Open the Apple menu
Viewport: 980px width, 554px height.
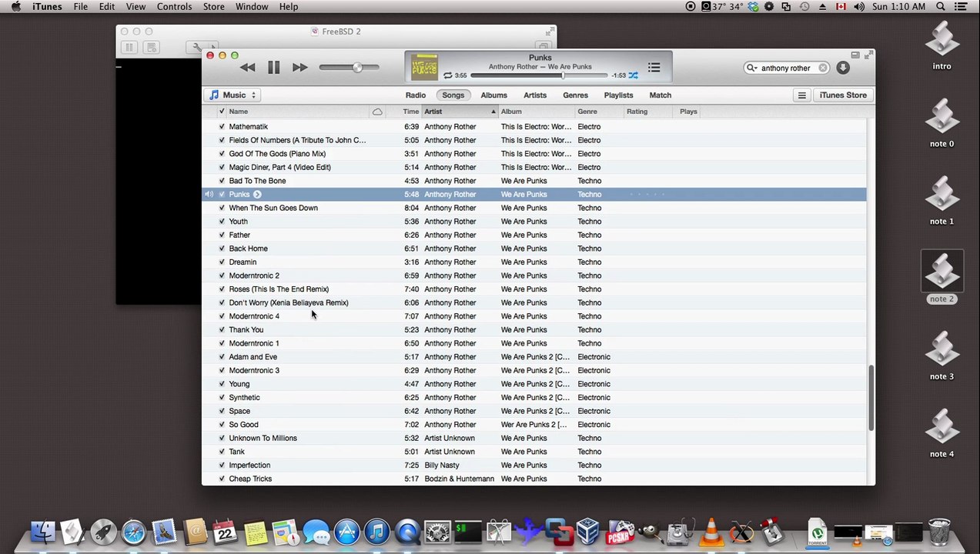pos(15,6)
